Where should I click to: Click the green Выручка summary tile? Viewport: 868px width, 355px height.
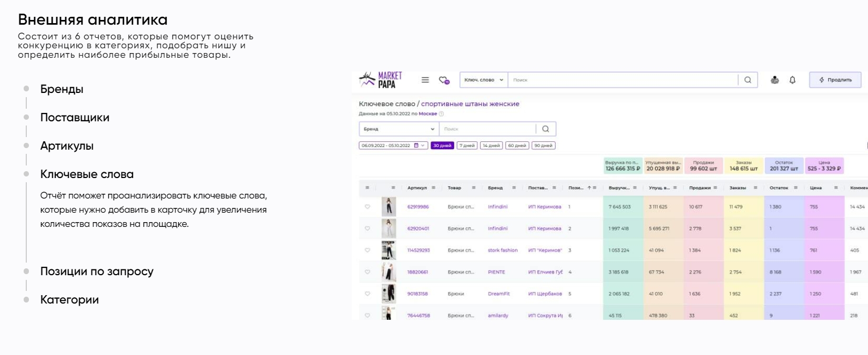623,166
